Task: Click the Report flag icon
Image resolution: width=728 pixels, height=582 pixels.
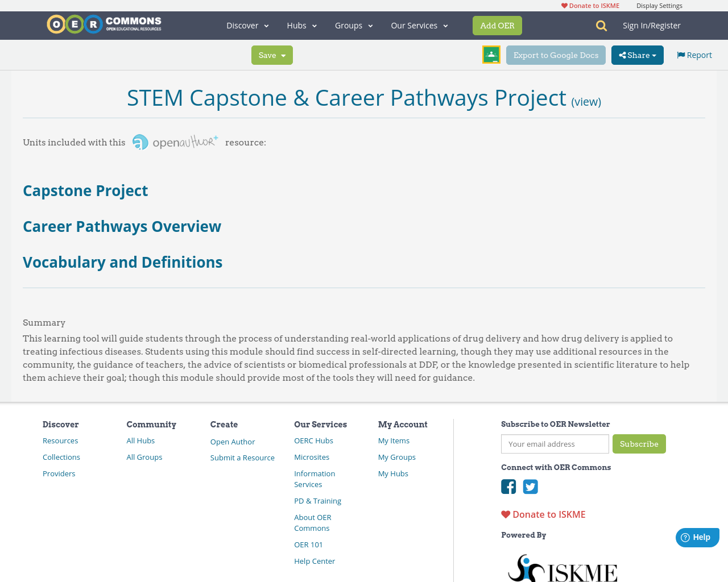Action: tap(682, 54)
